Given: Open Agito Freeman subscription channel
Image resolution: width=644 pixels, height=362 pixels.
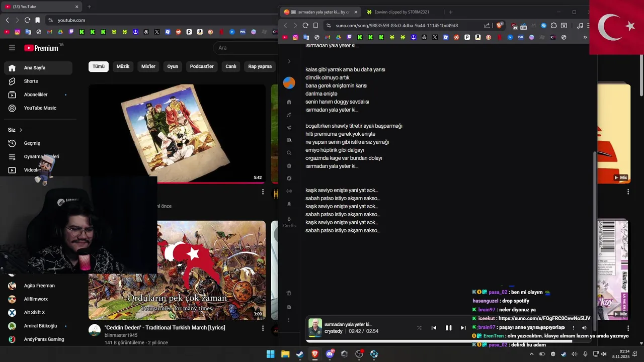Looking at the screenshot, I should [x=38, y=286].
